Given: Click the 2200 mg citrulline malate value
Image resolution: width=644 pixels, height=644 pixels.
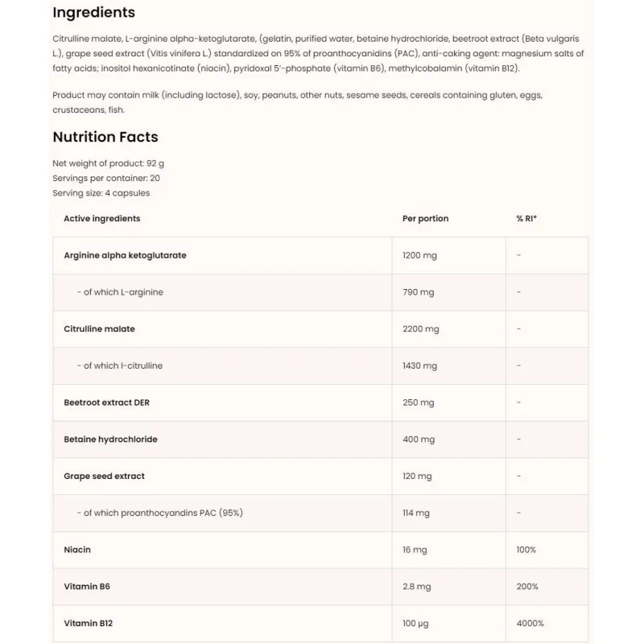Looking at the screenshot, I should pos(420,329).
